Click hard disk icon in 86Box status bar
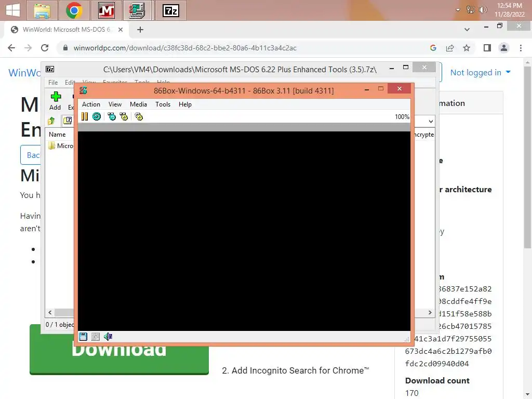This screenshot has width=532, height=399. tap(96, 337)
